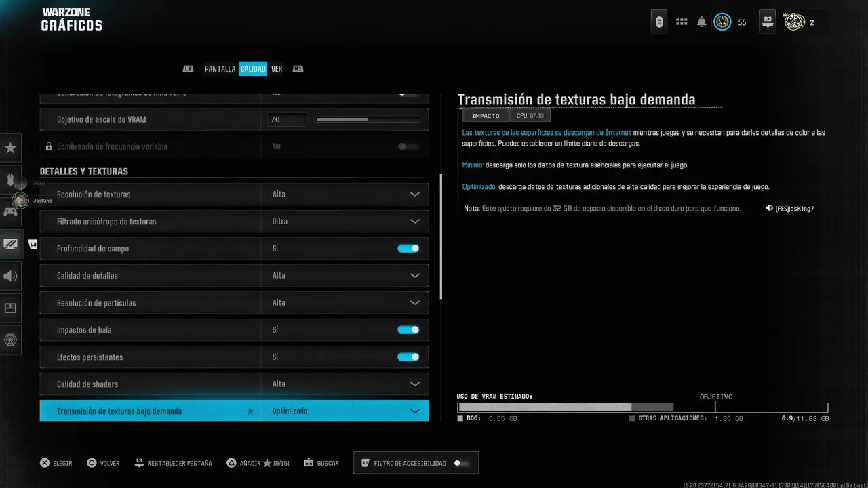Image resolution: width=868 pixels, height=488 pixels.
Task: Click the Volver label
Action: tap(110, 464)
